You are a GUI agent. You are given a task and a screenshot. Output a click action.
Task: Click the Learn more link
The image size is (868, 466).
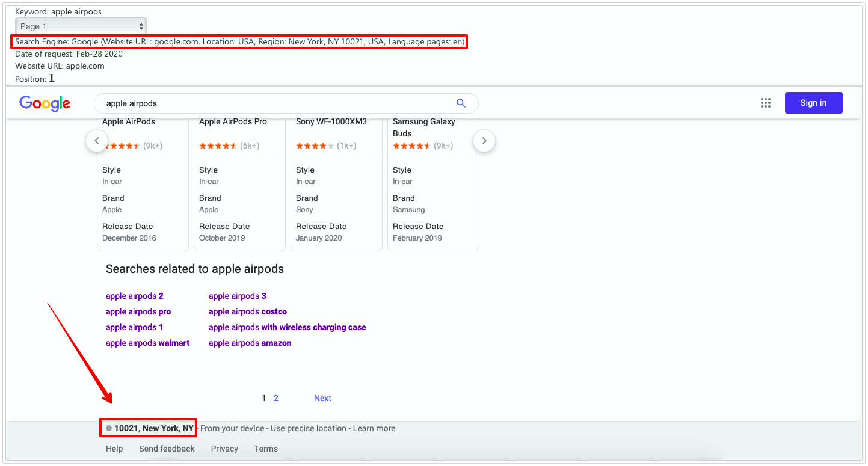[x=374, y=428]
